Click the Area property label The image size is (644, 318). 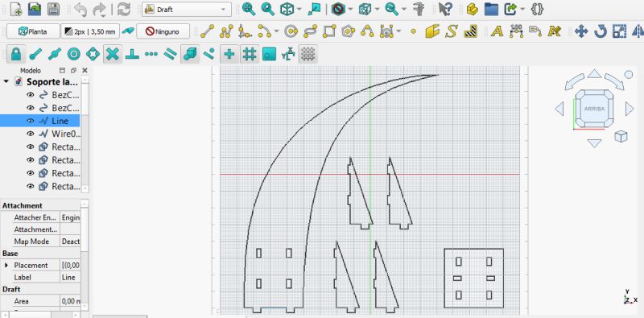pyautogui.click(x=22, y=301)
